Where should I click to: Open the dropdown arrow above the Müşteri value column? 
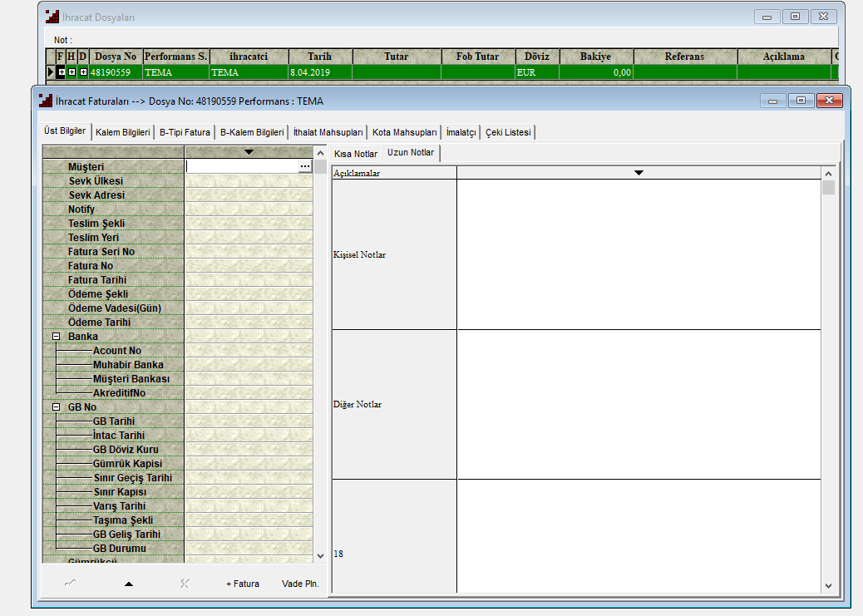(x=249, y=151)
